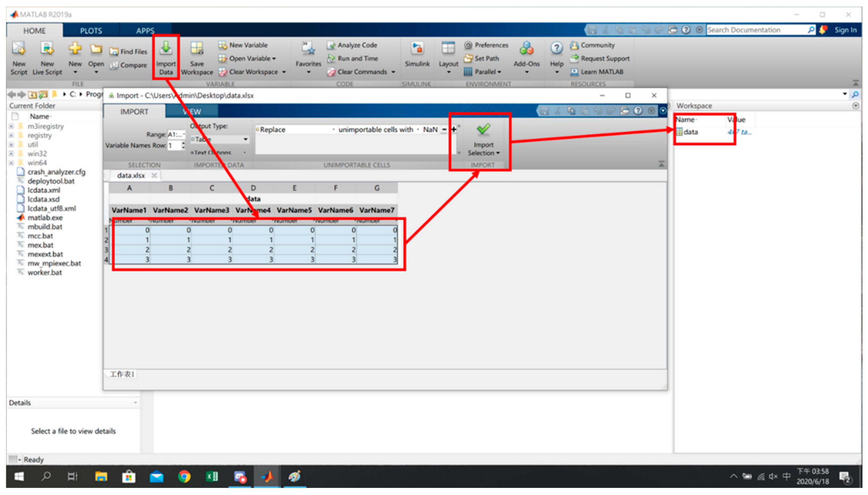
Task: Click the Analyze Code icon
Action: 331,45
